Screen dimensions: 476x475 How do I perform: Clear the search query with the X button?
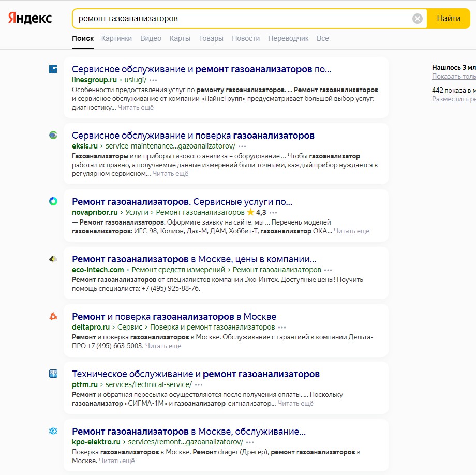(418, 19)
